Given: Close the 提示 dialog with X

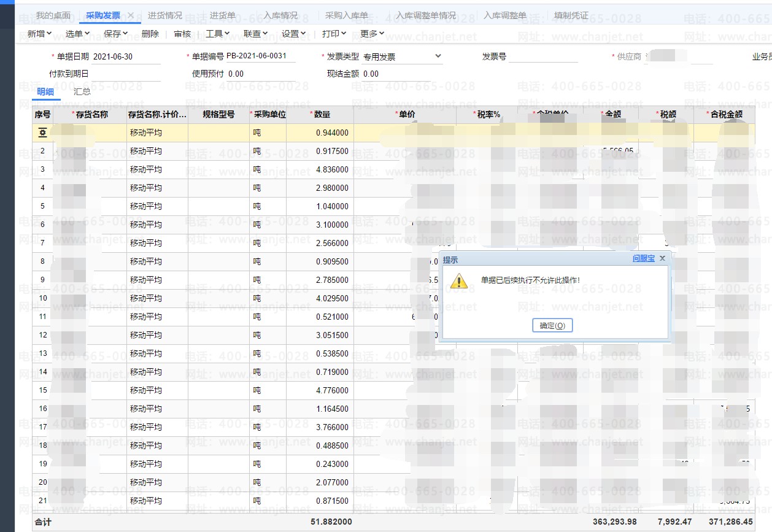Looking at the screenshot, I should (x=662, y=259).
